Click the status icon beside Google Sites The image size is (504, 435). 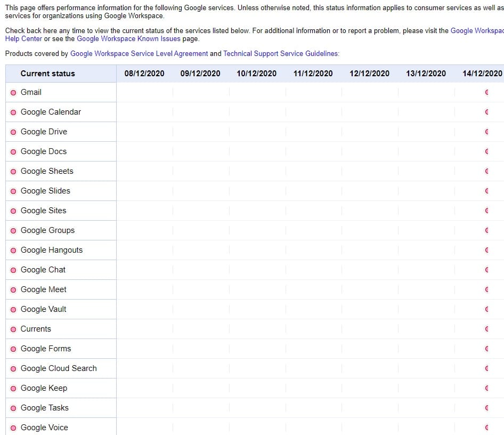(13, 211)
